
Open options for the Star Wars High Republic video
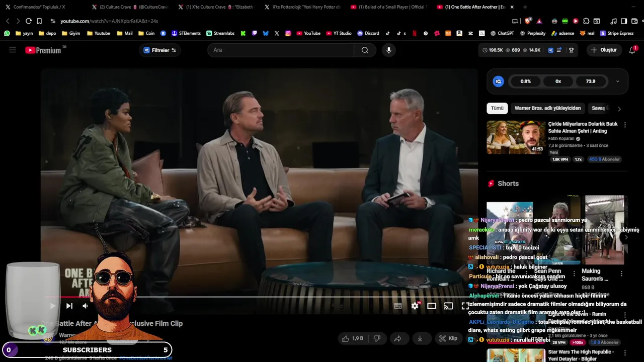(x=625, y=353)
